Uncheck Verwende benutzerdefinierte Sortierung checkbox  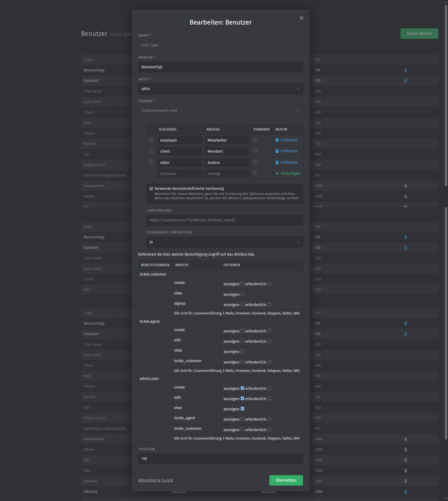click(x=151, y=188)
